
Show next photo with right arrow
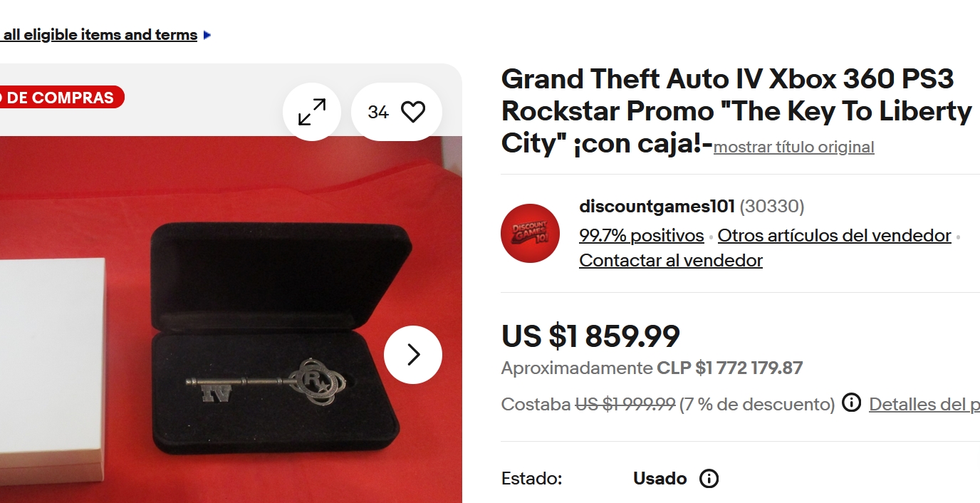pyautogui.click(x=413, y=354)
